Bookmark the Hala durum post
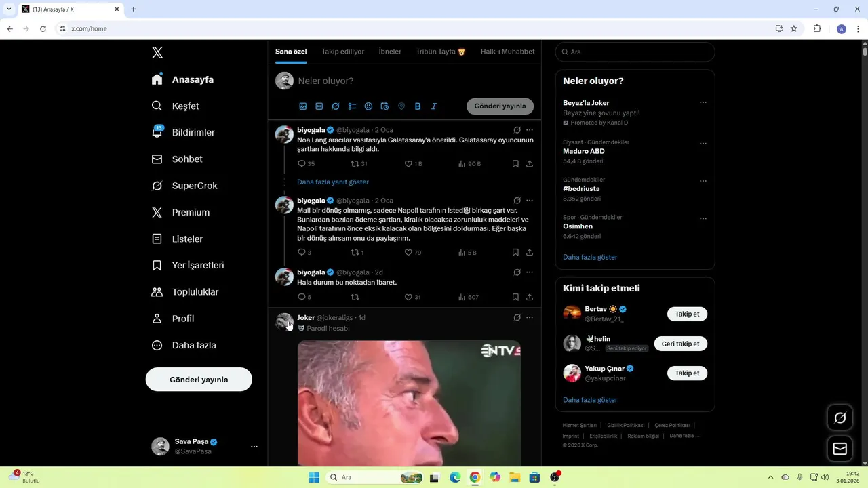 point(515,297)
